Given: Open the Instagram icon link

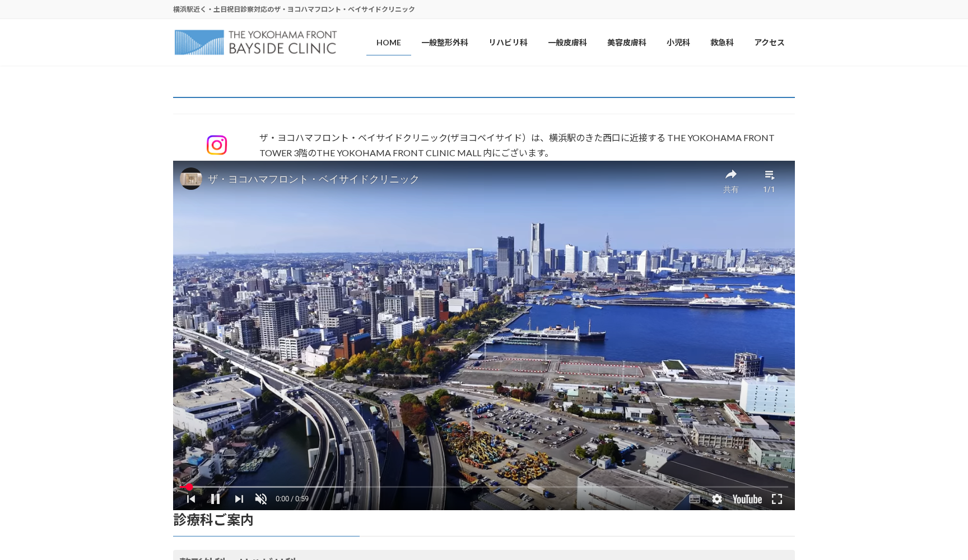Looking at the screenshot, I should tap(217, 145).
